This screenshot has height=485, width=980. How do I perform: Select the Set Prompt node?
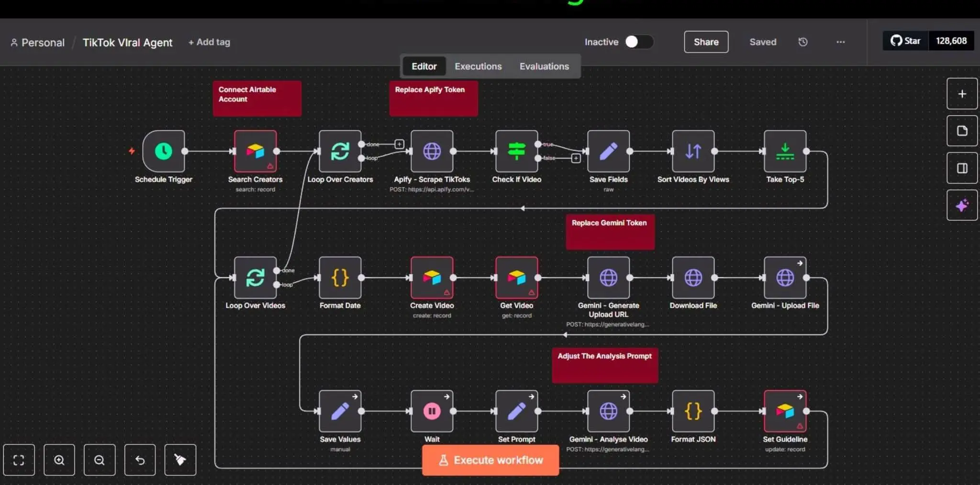[516, 411]
